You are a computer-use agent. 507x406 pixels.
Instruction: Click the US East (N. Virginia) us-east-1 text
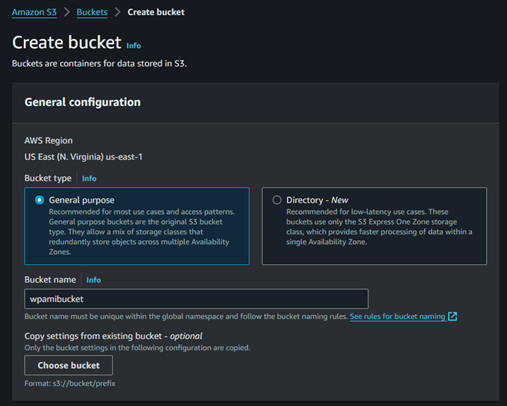[83, 157]
